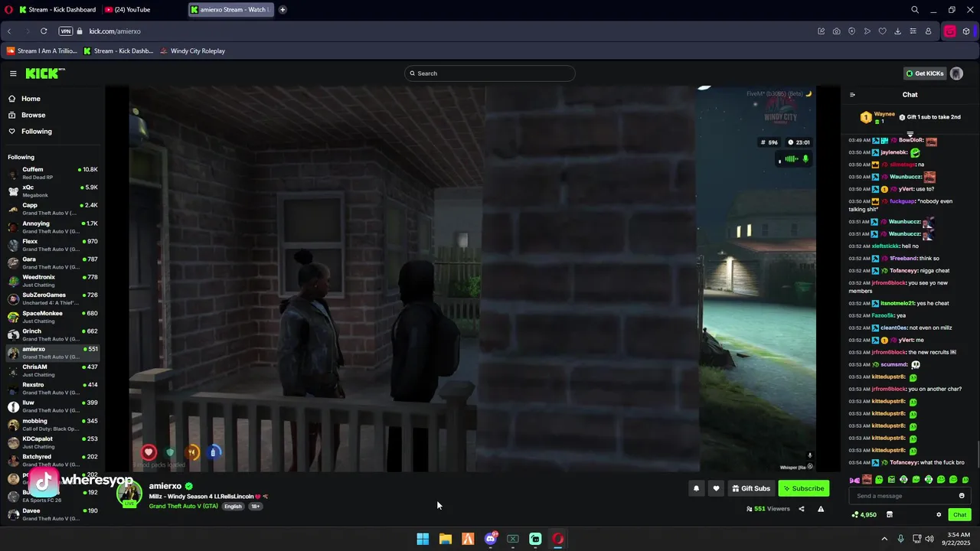Click the amierxo streamer avatar
This screenshot has width=980, height=551.
(x=129, y=494)
